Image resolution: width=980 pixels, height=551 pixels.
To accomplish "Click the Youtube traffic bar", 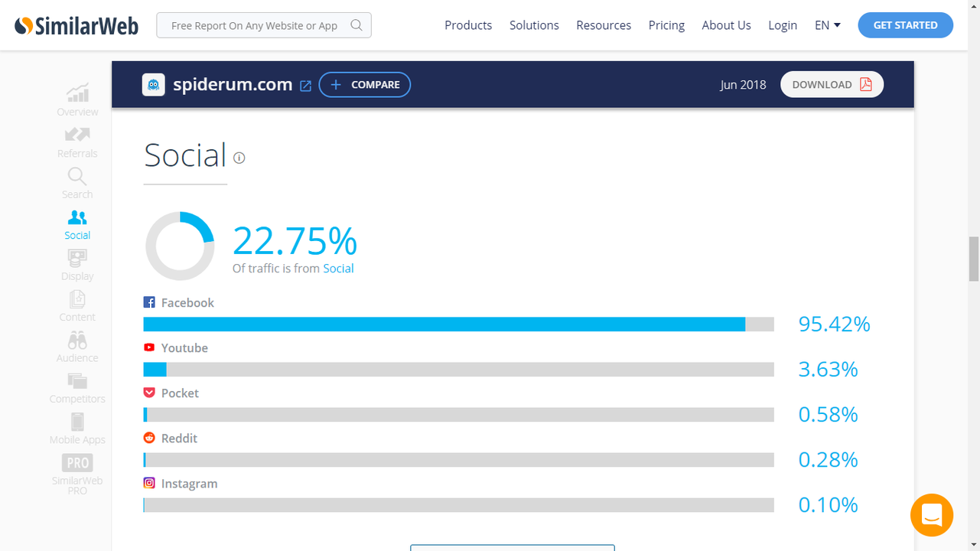I will (x=459, y=370).
